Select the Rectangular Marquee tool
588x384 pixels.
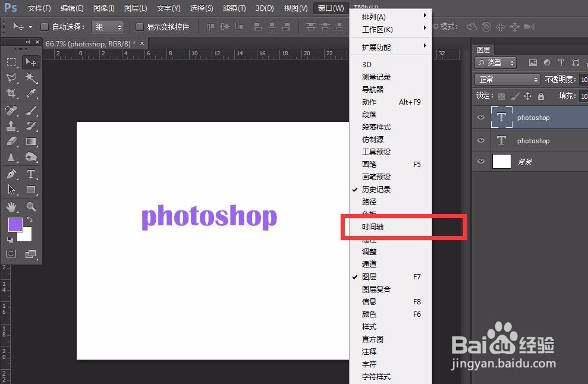point(11,62)
